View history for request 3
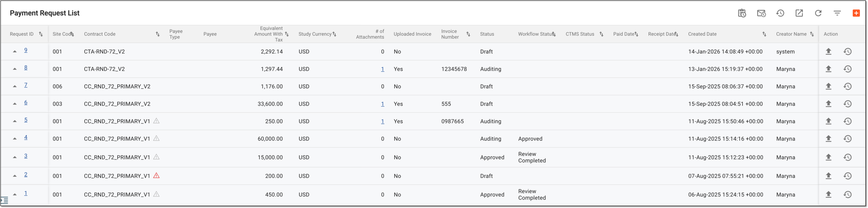The width and height of the screenshot is (868, 208). [x=848, y=157]
